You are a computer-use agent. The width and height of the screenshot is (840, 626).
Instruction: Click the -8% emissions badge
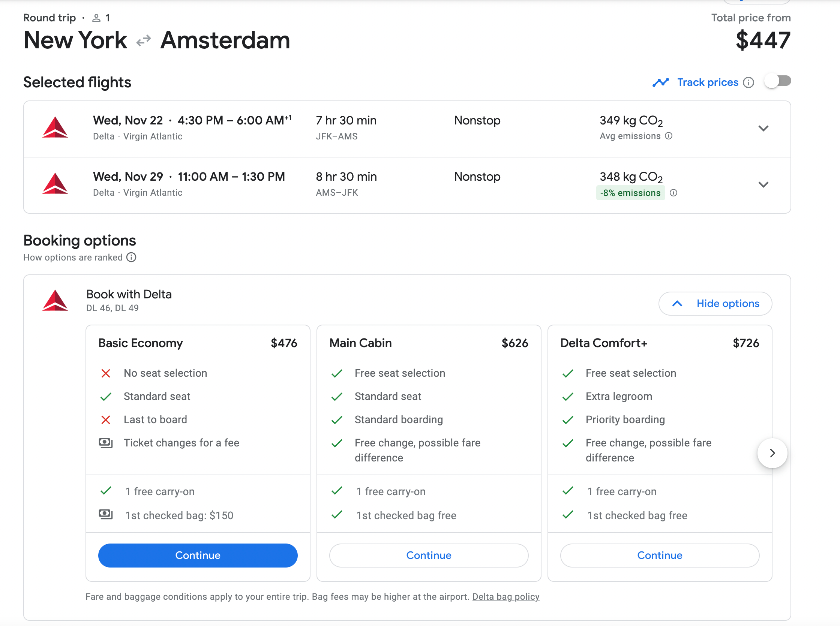[630, 193]
